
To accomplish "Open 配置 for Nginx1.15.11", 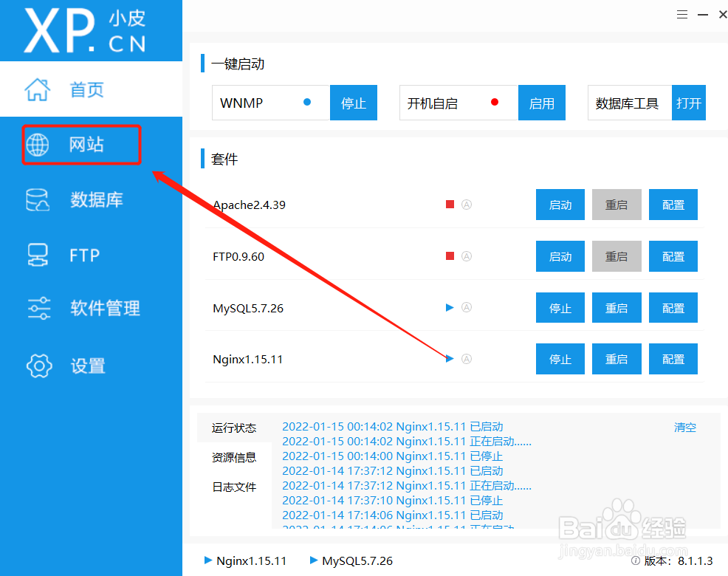I will [673, 359].
